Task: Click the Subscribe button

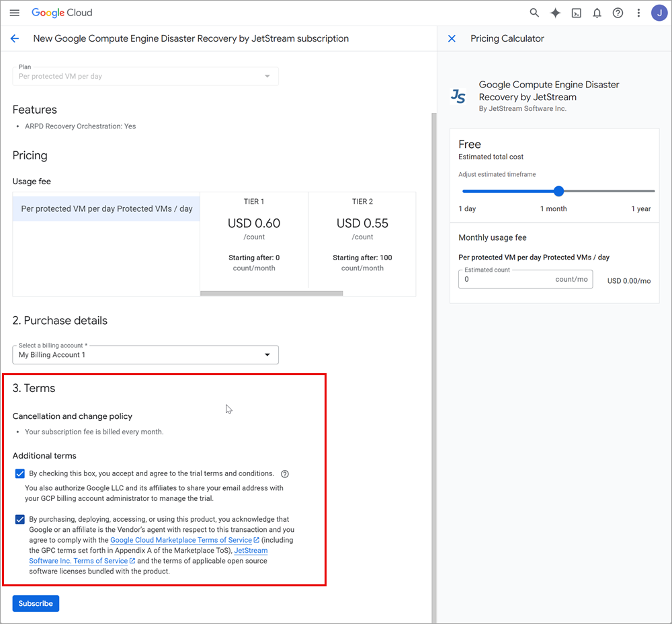Action: coord(36,603)
